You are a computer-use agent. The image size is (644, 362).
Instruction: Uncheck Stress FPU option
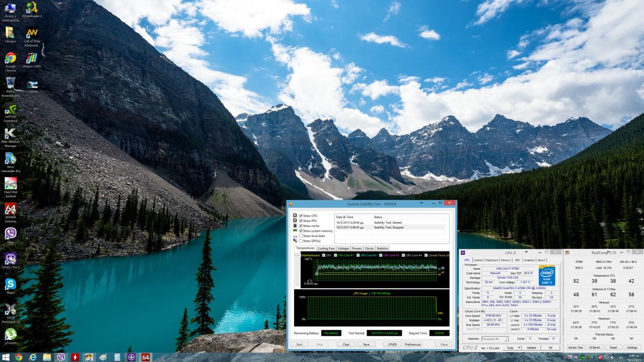click(301, 220)
